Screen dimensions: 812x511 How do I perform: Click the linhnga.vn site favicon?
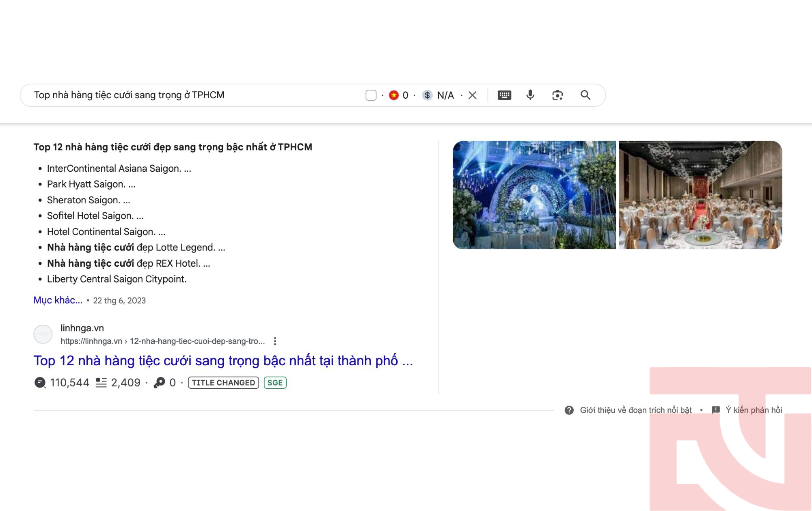43,334
